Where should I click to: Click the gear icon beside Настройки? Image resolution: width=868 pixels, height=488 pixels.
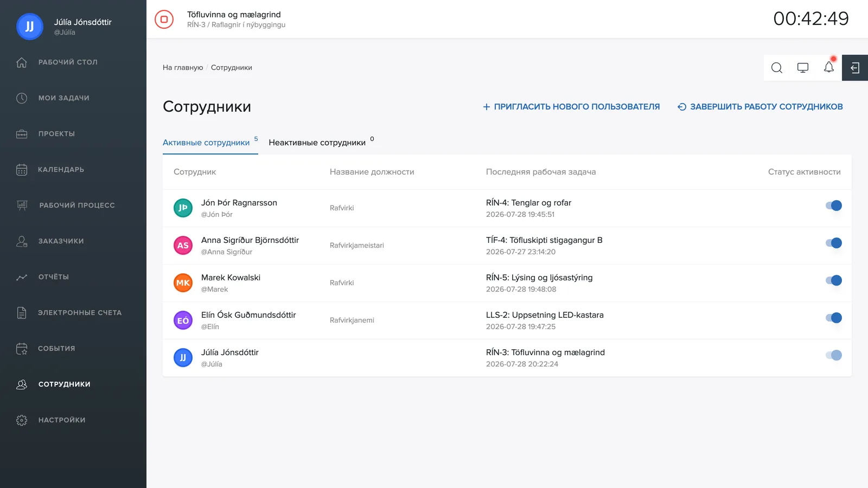22,420
